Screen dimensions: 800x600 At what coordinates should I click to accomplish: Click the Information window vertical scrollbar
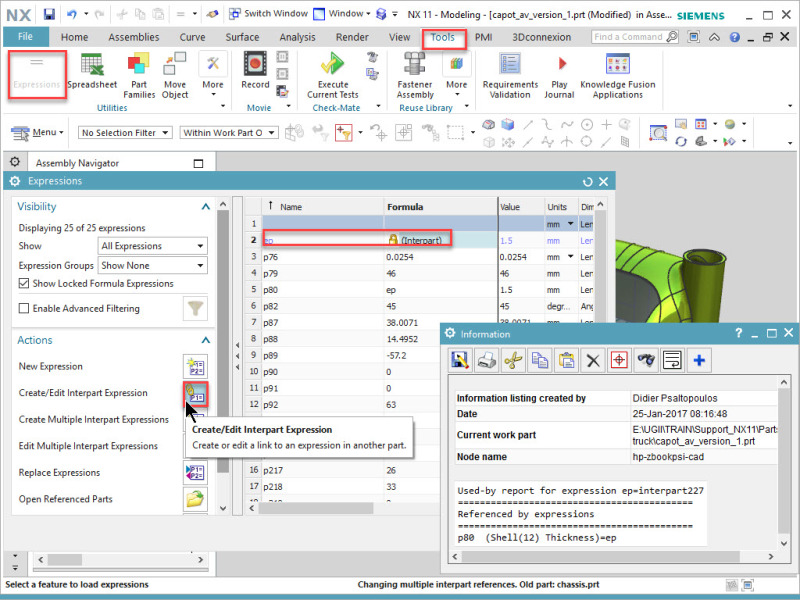point(784,462)
